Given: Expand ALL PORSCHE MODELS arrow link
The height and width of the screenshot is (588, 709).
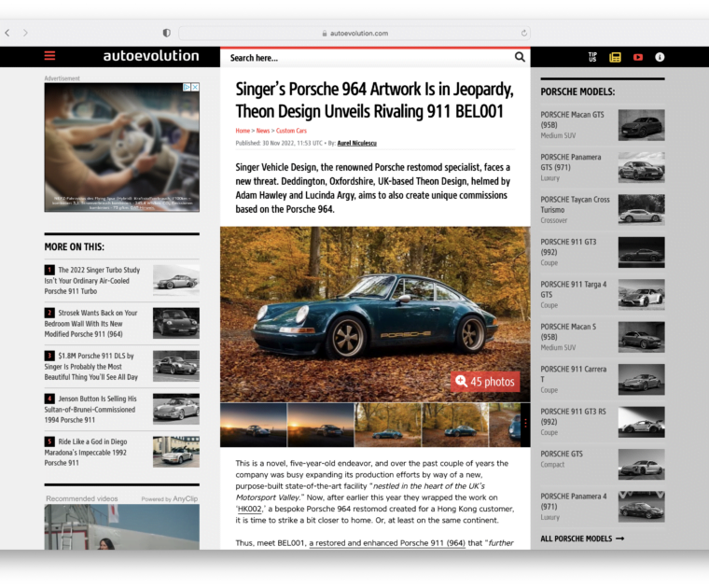Looking at the screenshot, I should click(x=582, y=539).
